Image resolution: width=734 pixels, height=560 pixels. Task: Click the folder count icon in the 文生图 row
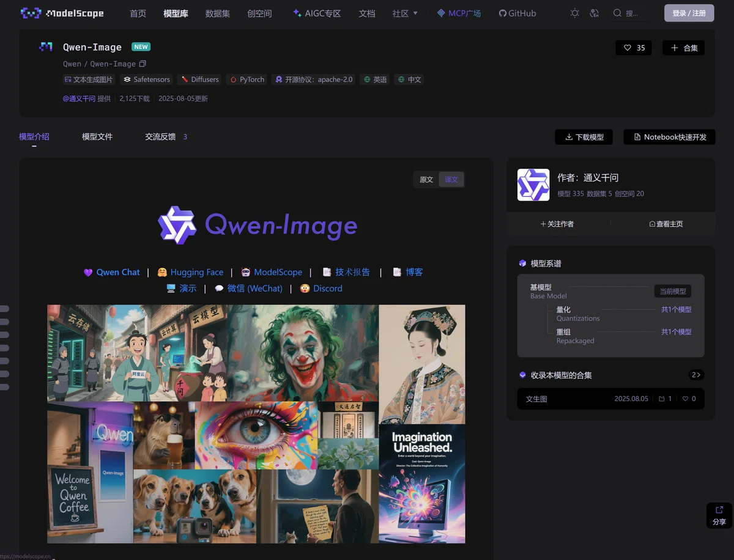click(x=662, y=399)
